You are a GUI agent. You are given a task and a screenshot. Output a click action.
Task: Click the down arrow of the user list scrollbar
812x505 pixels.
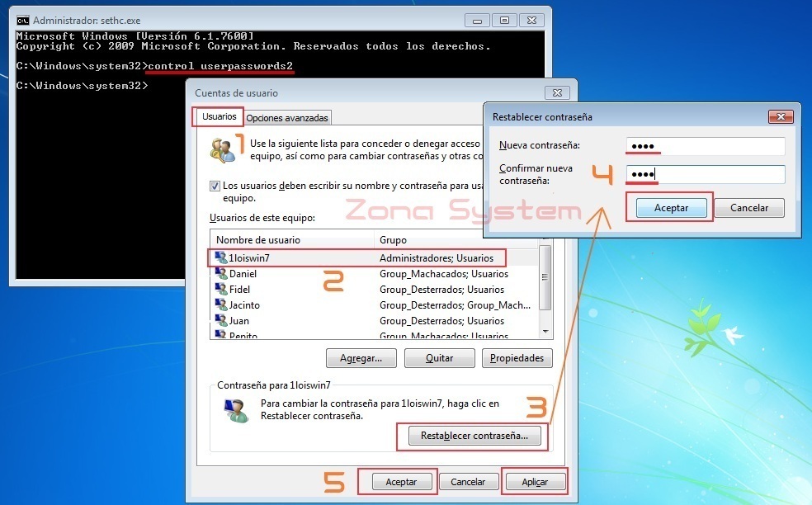[x=544, y=333]
